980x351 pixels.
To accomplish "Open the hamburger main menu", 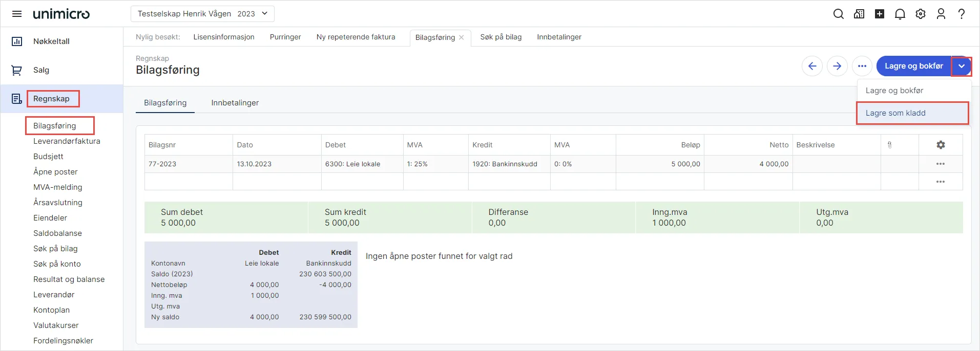I will (17, 14).
